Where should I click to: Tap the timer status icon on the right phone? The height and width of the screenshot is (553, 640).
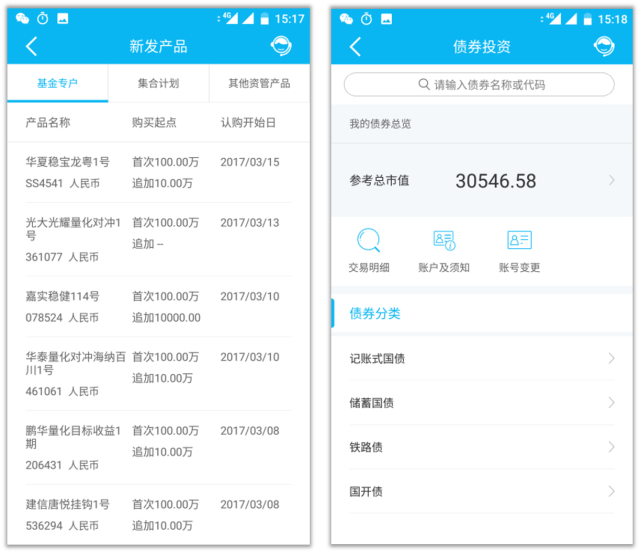[367, 19]
